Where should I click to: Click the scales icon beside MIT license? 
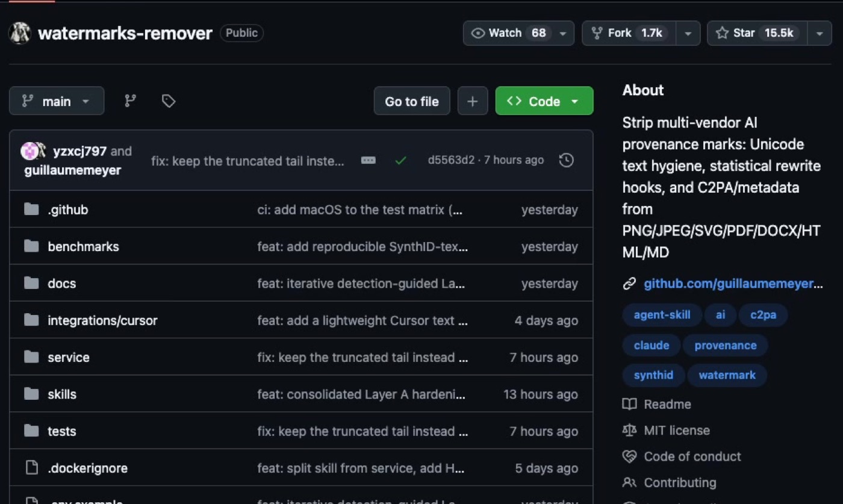pos(629,430)
